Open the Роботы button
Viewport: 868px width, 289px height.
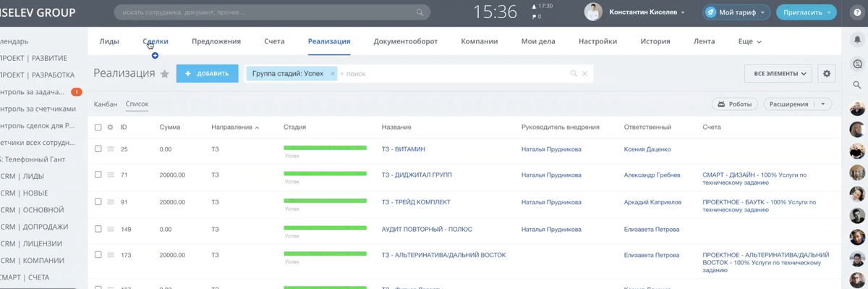tap(735, 104)
